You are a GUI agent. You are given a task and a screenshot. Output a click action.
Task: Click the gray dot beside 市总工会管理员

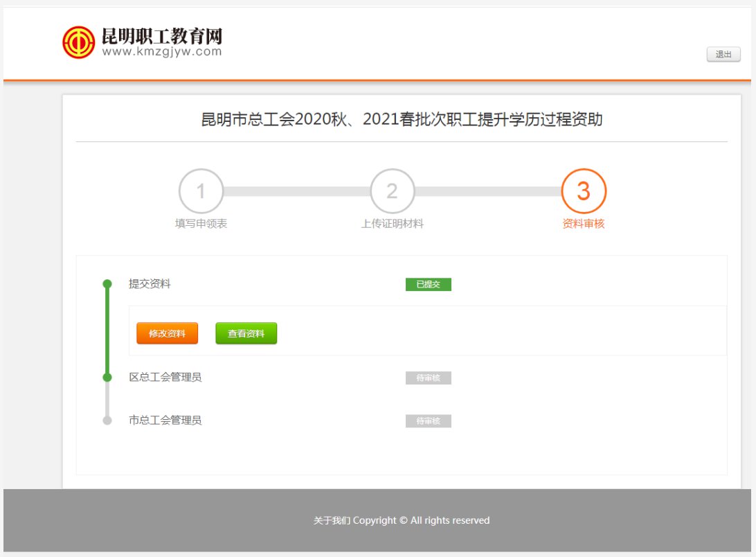(107, 421)
